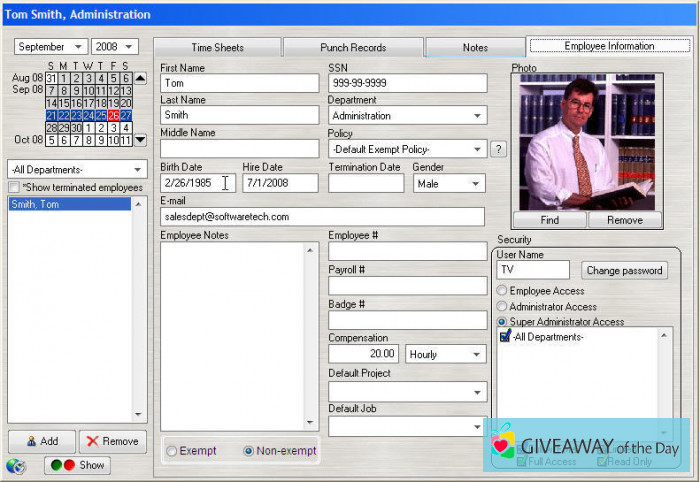This screenshot has width=700, height=482.
Task: Click the Change password button
Action: (624, 270)
